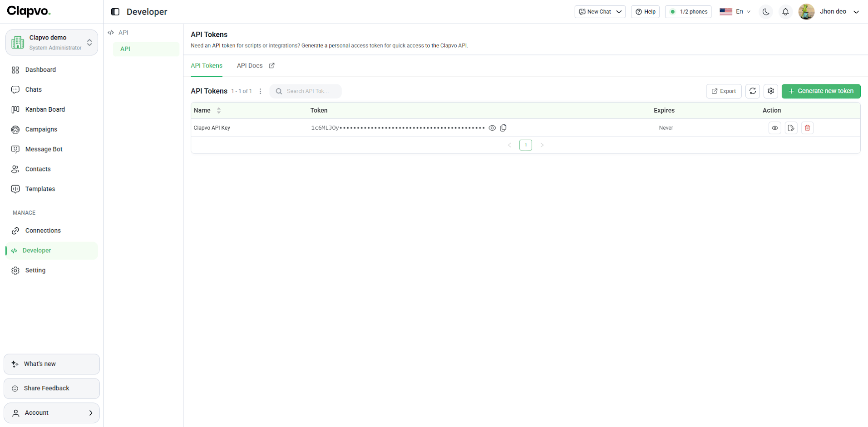Click the Export button
Viewport: 868px width, 427px height.
pyautogui.click(x=724, y=91)
